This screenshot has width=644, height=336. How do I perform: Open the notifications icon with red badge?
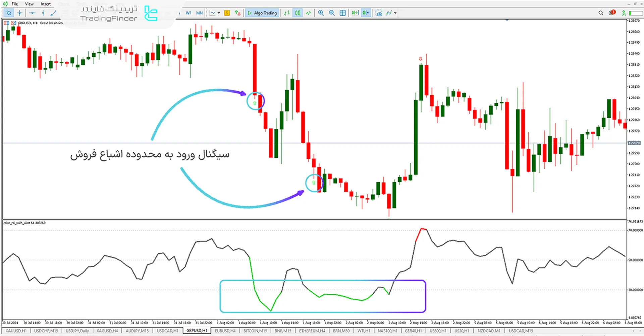pos(612,13)
